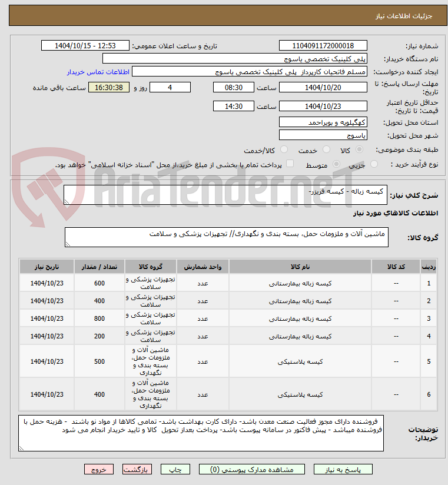
Task: Click quantity 600 in row 1
Action: [x=99, y=283]
